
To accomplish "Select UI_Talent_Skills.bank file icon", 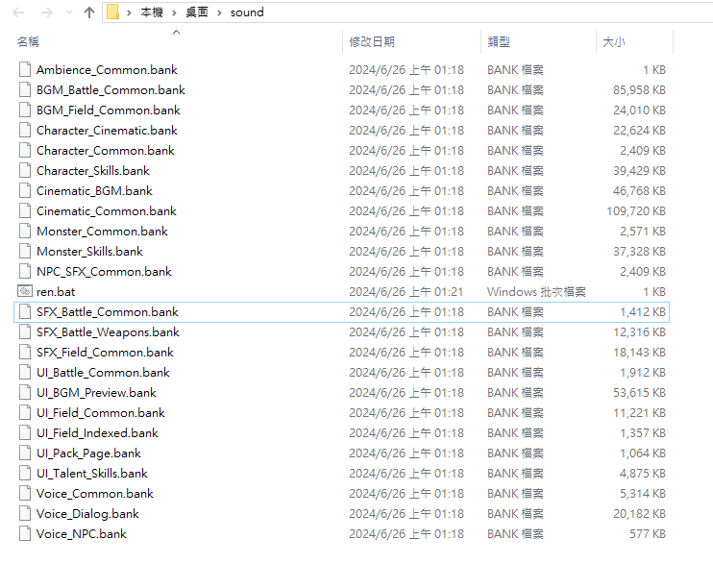I will coord(25,473).
